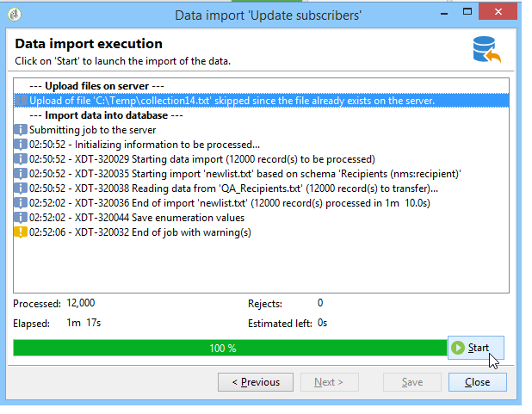The height and width of the screenshot is (414, 532).
Task: Click the database import icon in header
Action: click(487, 51)
